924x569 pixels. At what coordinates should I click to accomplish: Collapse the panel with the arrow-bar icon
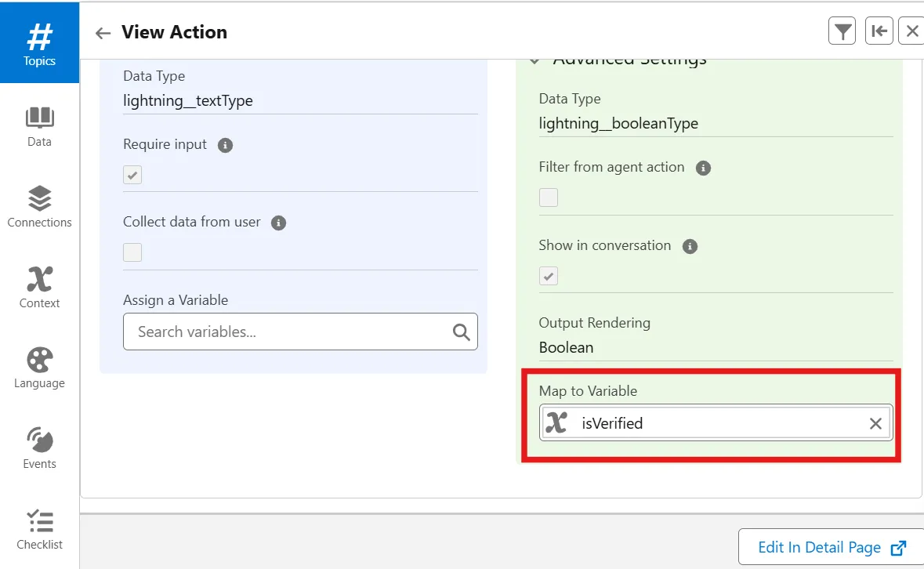pyautogui.click(x=879, y=31)
